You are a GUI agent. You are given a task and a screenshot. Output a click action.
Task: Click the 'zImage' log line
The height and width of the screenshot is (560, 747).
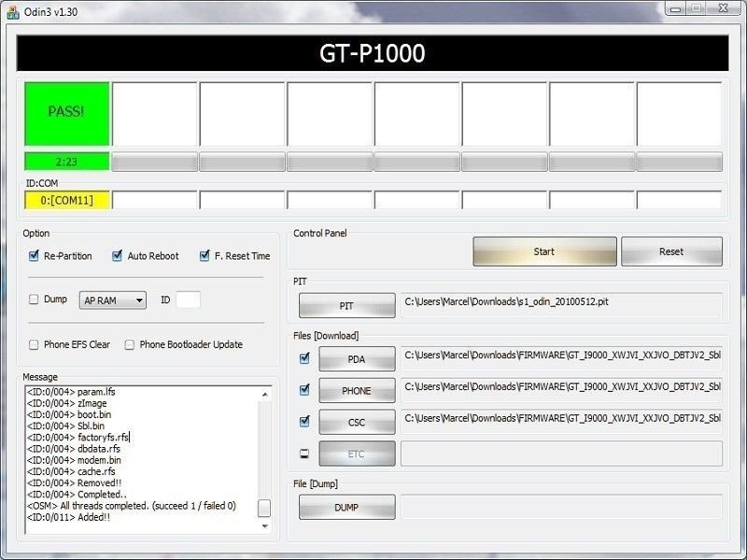[66, 403]
